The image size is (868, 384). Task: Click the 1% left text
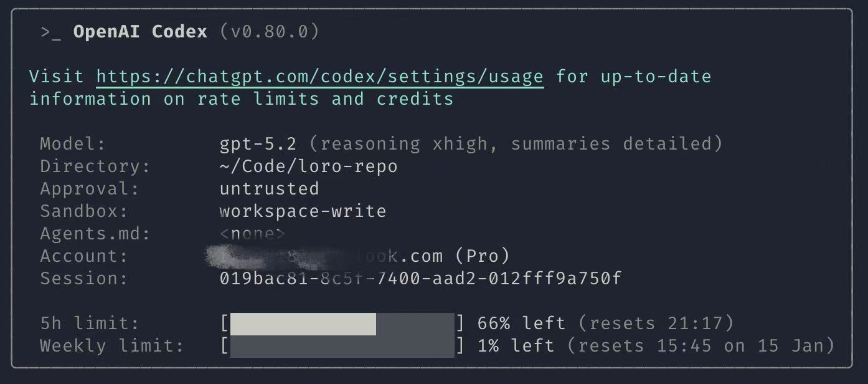coord(516,346)
